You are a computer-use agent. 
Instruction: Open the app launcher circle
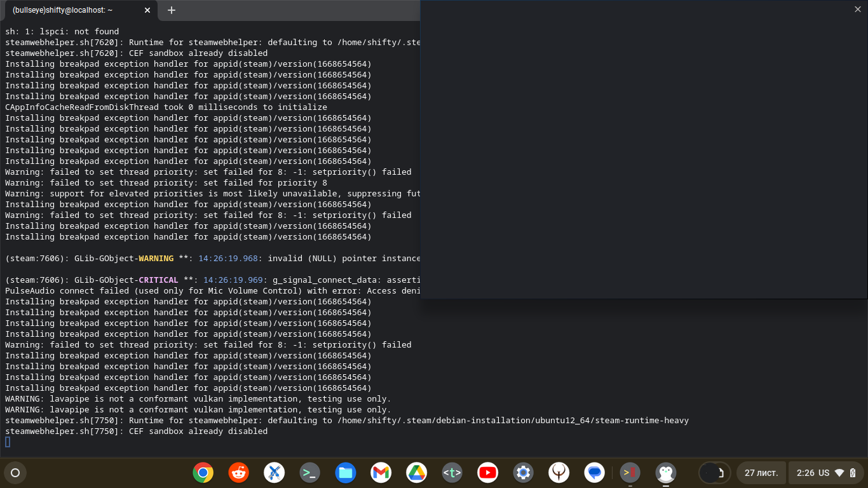pos(15,473)
